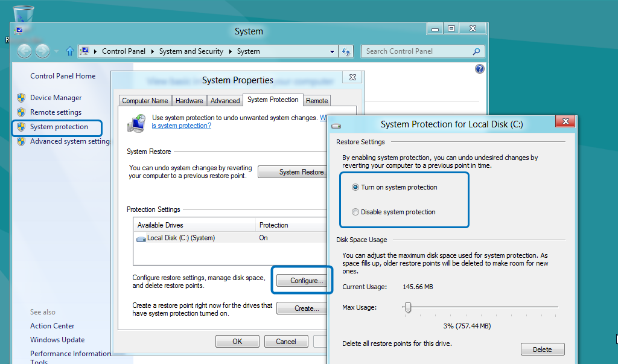Screen dimensions: 618x364
Task: Click the Available Drives column header
Action: (195, 225)
